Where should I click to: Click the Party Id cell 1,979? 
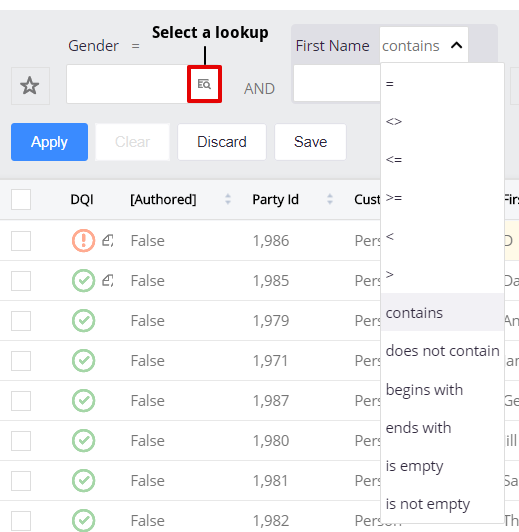271,321
